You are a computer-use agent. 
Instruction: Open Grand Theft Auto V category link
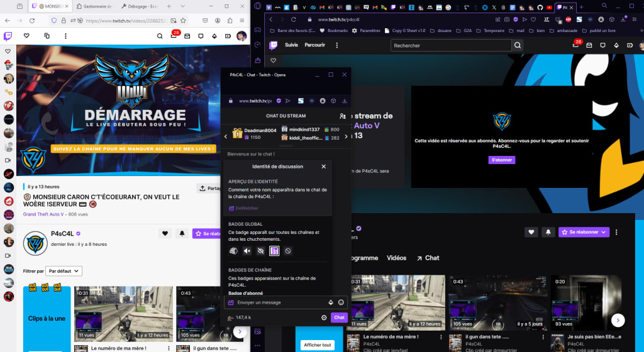[43, 214]
